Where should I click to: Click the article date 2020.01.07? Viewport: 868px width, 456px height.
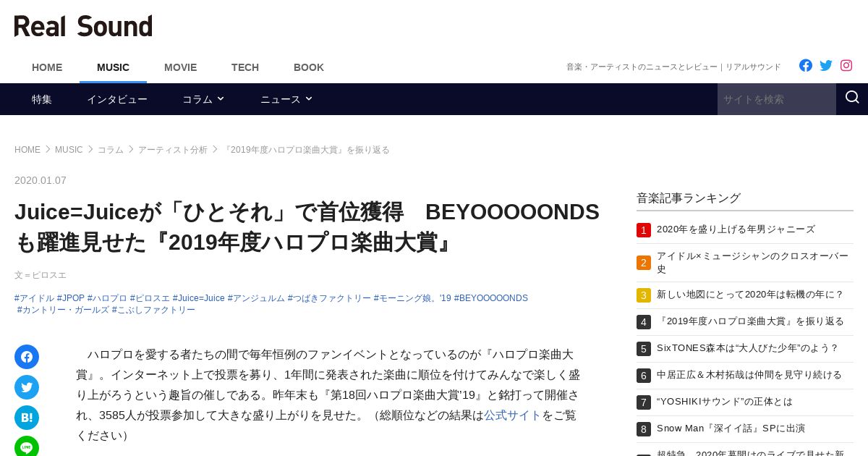click(x=41, y=180)
